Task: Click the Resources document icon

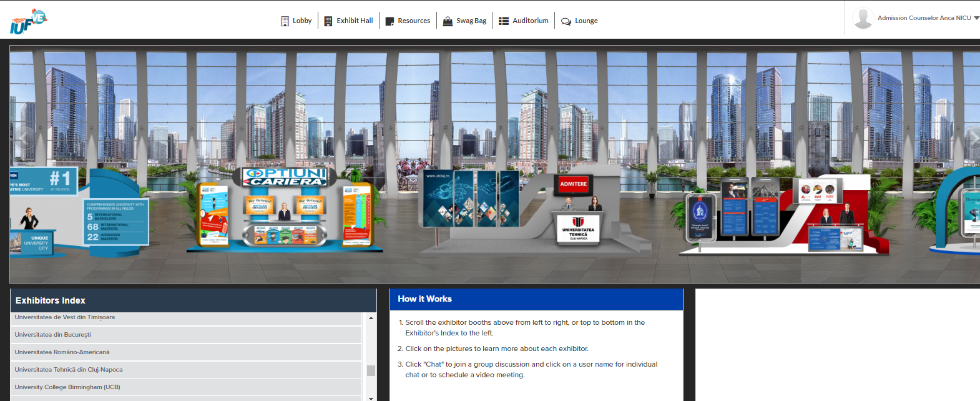Action: [x=390, y=21]
